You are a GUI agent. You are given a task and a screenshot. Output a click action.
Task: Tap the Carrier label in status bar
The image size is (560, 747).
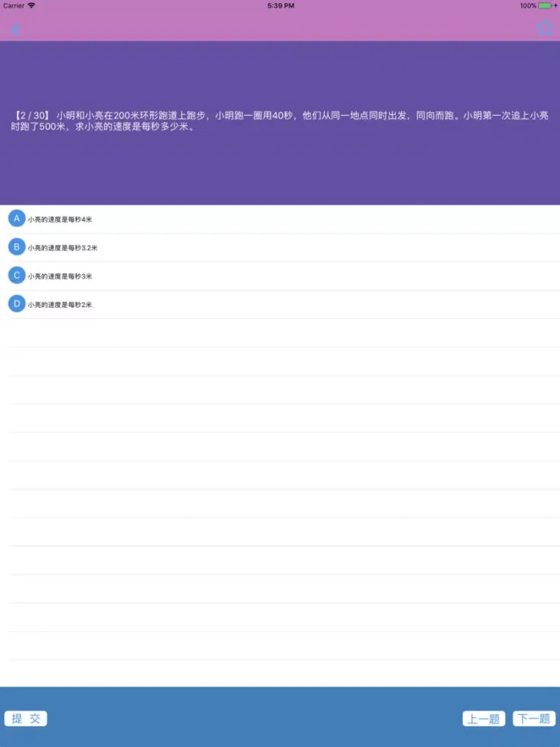[x=13, y=5]
